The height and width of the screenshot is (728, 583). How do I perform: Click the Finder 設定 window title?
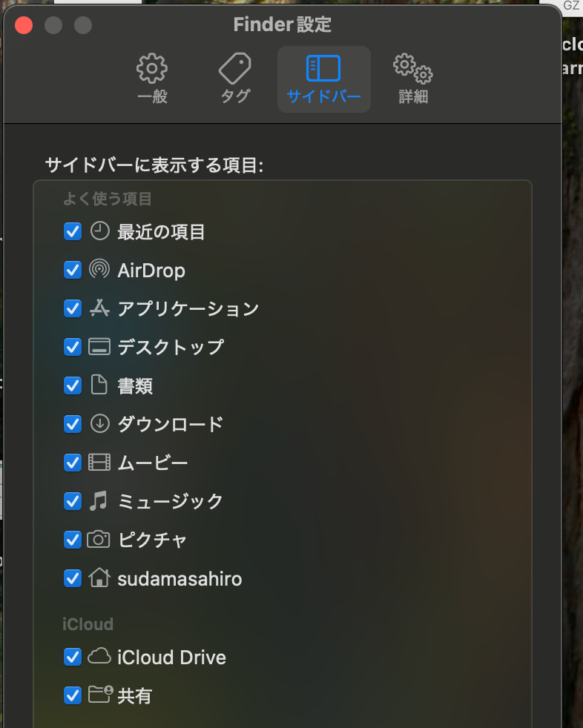pyautogui.click(x=283, y=24)
